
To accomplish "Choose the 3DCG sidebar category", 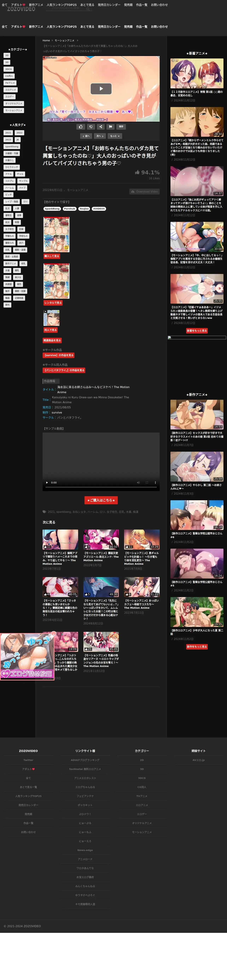I will point(8,69).
